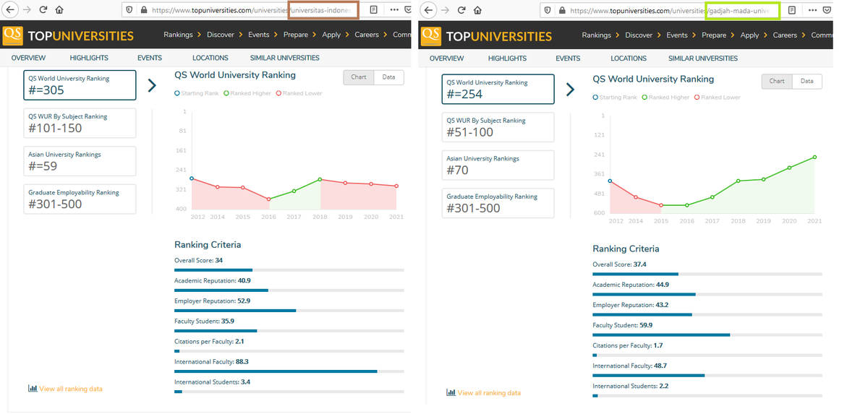Click Overall Score 34 progress bar
The width and height of the screenshot is (868, 414).
point(289,269)
